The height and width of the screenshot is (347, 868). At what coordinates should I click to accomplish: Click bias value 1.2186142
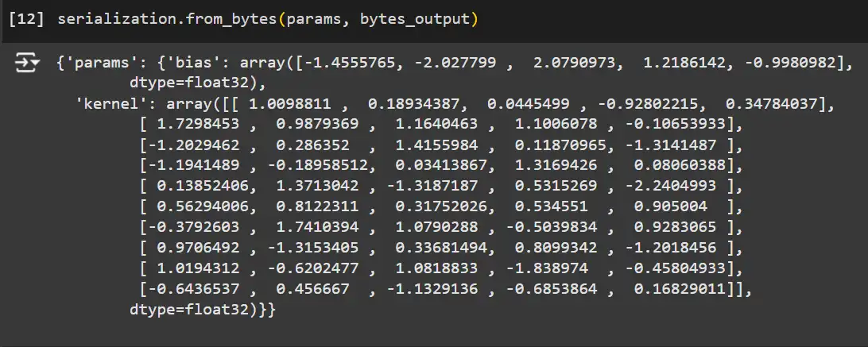[684, 63]
